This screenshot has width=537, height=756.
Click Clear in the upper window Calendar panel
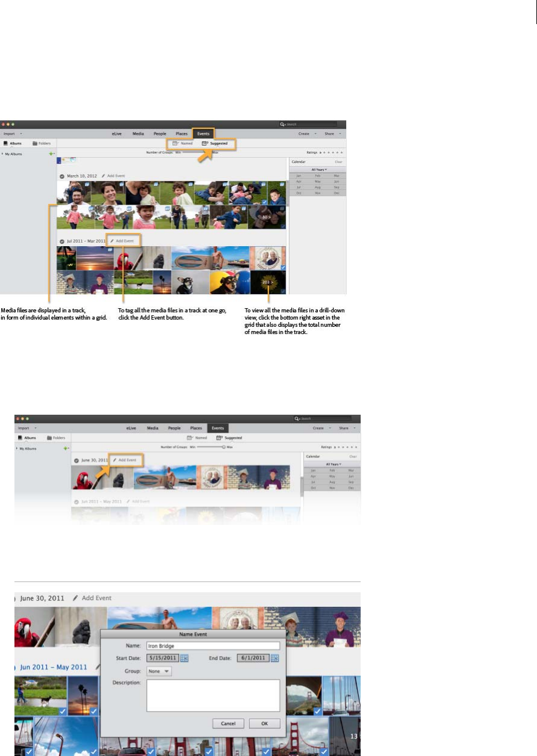point(338,162)
